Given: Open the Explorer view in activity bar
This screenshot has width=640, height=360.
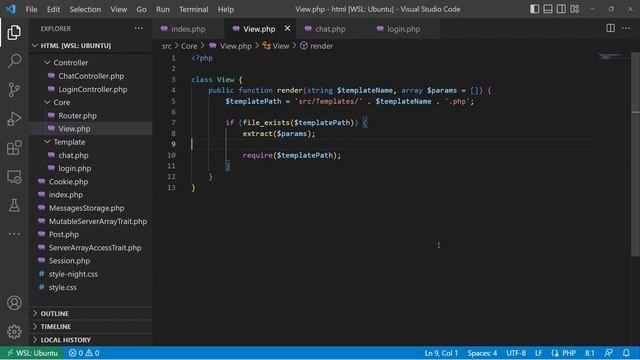Looking at the screenshot, I should 14,32.
